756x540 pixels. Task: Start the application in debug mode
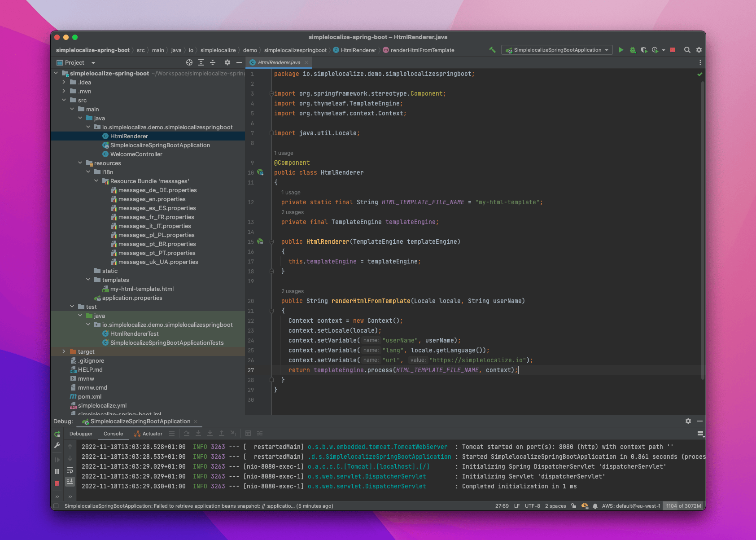point(633,50)
